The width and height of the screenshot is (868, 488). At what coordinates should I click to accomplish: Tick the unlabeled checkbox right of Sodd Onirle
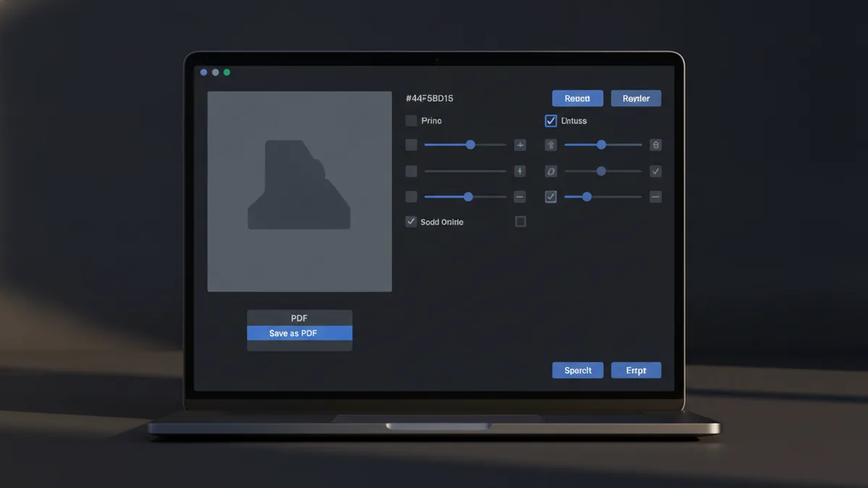[x=520, y=221]
